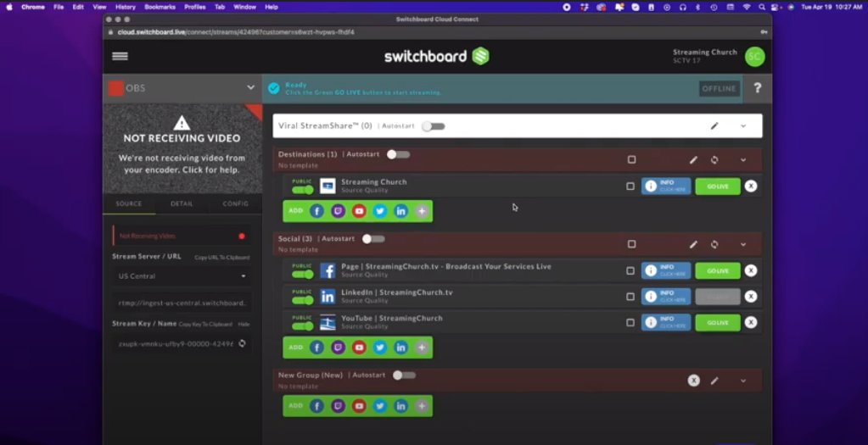Click GO LIVE for YouTube StreamingChurch

[718, 322]
